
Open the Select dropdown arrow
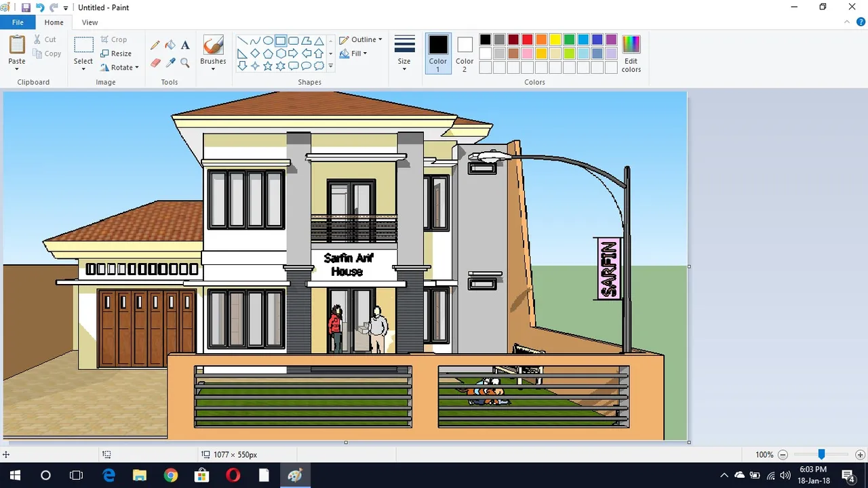(83, 68)
